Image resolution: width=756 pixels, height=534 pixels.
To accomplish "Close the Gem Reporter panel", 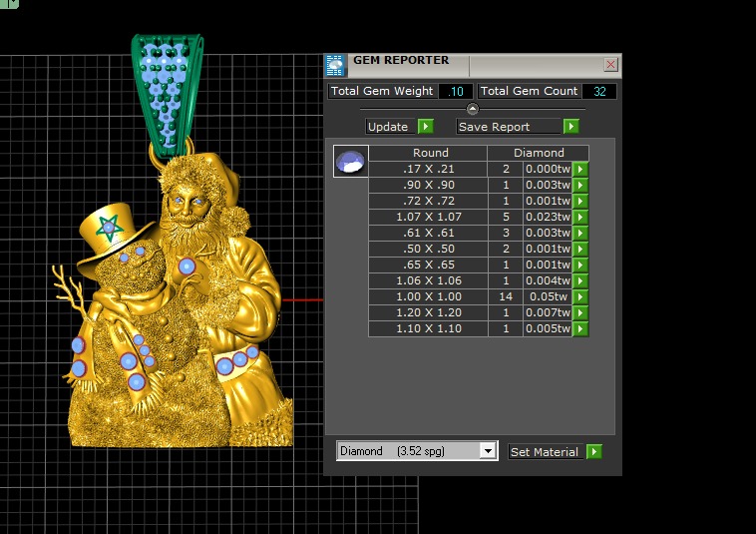I will click(x=610, y=64).
